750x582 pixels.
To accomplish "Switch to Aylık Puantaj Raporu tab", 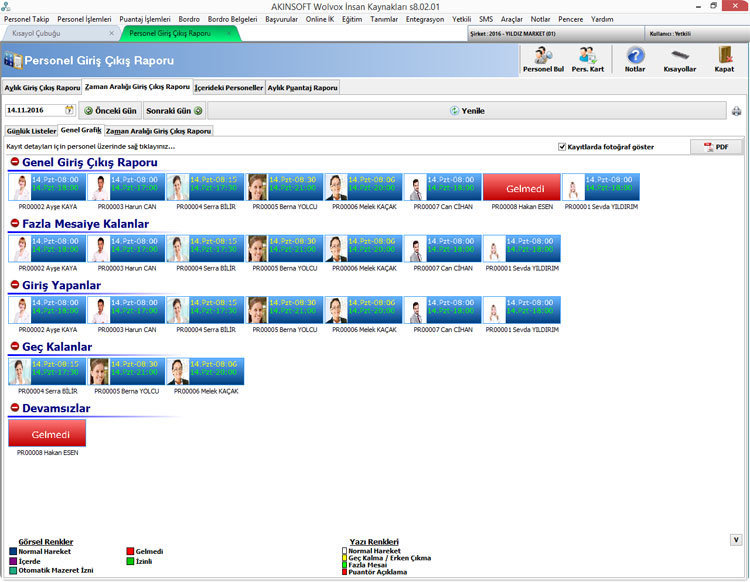I will coord(302,88).
